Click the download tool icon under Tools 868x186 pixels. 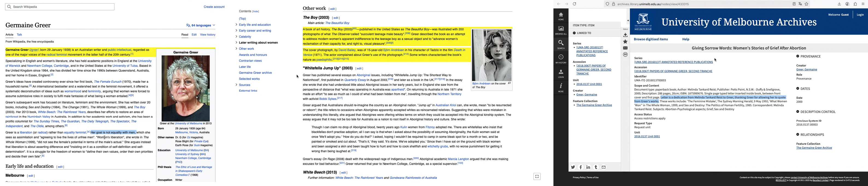pyautogui.click(x=625, y=35)
